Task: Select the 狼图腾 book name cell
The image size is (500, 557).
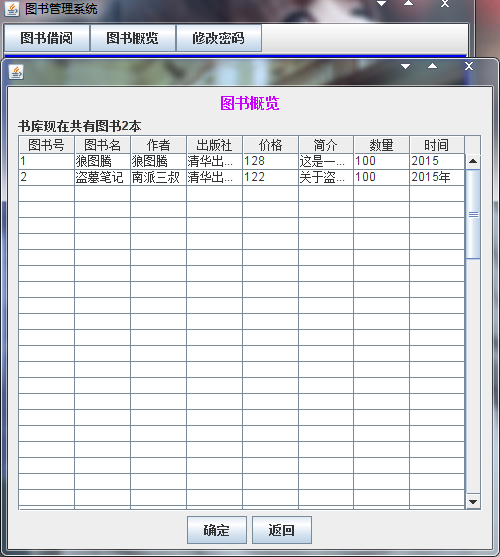Action: tap(103, 161)
